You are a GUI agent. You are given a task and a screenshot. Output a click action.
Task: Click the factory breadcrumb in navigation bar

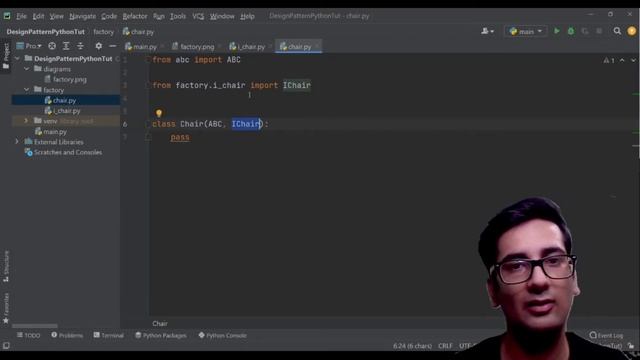[104, 32]
